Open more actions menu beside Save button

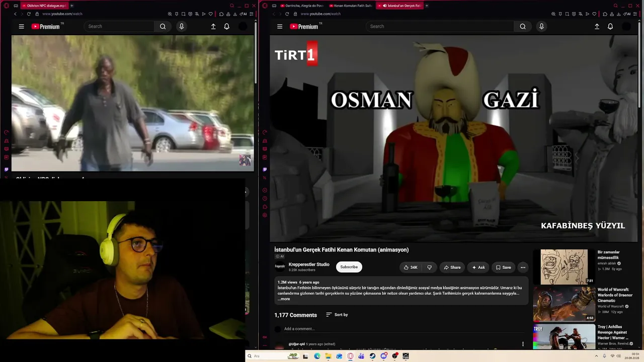(523, 267)
